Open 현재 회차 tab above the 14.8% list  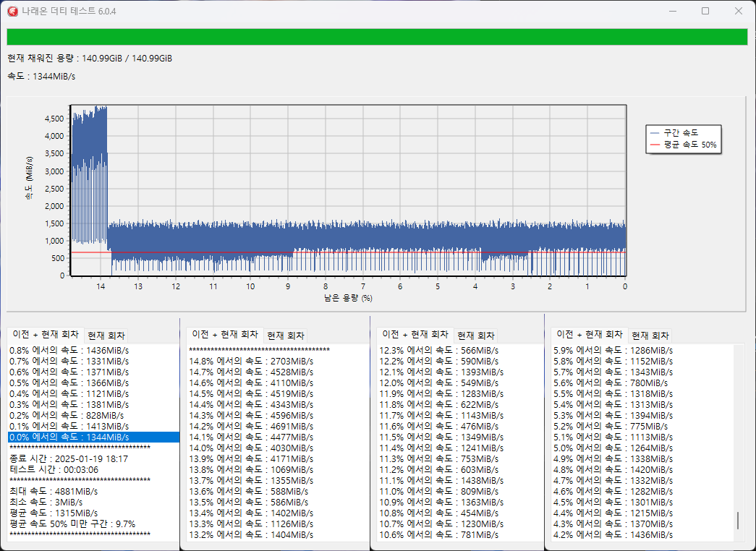tap(286, 336)
